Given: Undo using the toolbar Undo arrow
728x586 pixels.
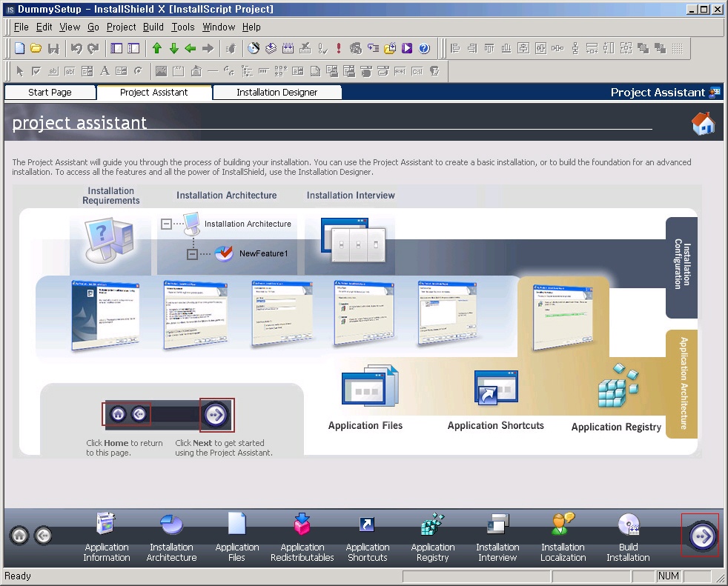Looking at the screenshot, I should click(76, 48).
